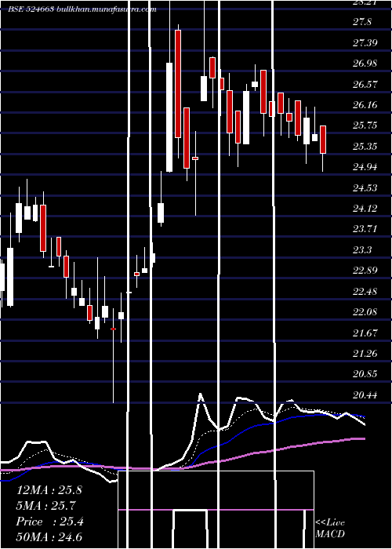
Task: Click the 24.94 price axis label
Action: (365, 167)
